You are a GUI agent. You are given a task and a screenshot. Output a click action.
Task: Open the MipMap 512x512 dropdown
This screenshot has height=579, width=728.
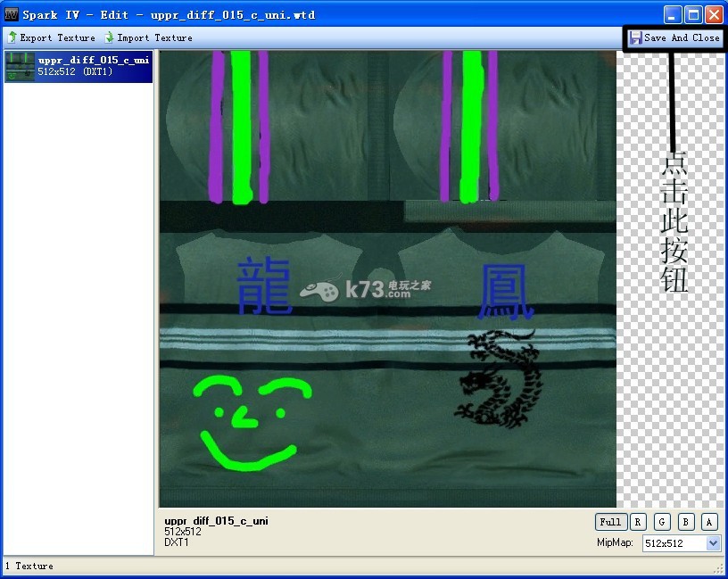[712, 542]
